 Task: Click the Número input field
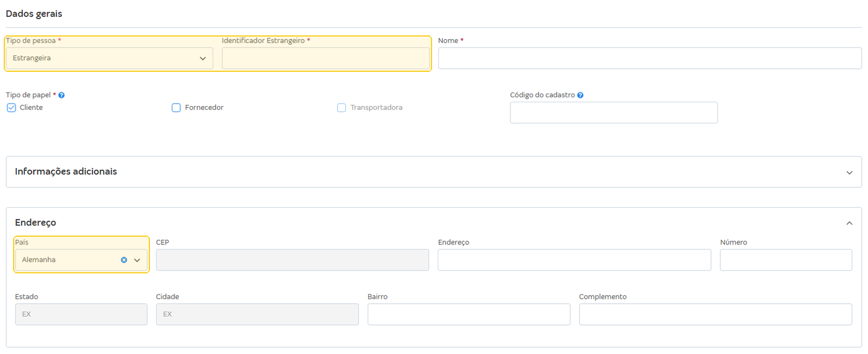786,260
